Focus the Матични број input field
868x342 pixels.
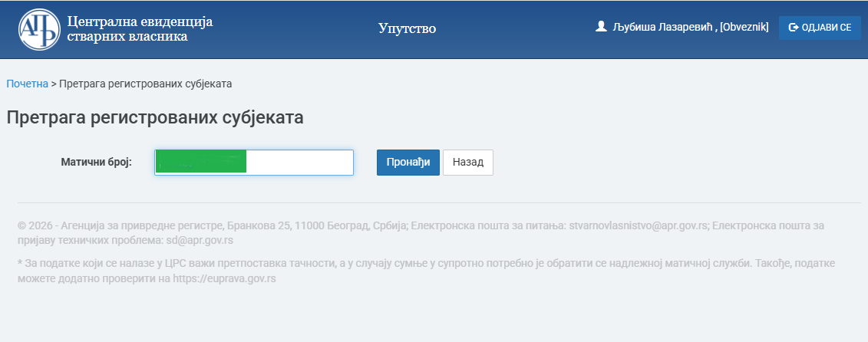253,163
